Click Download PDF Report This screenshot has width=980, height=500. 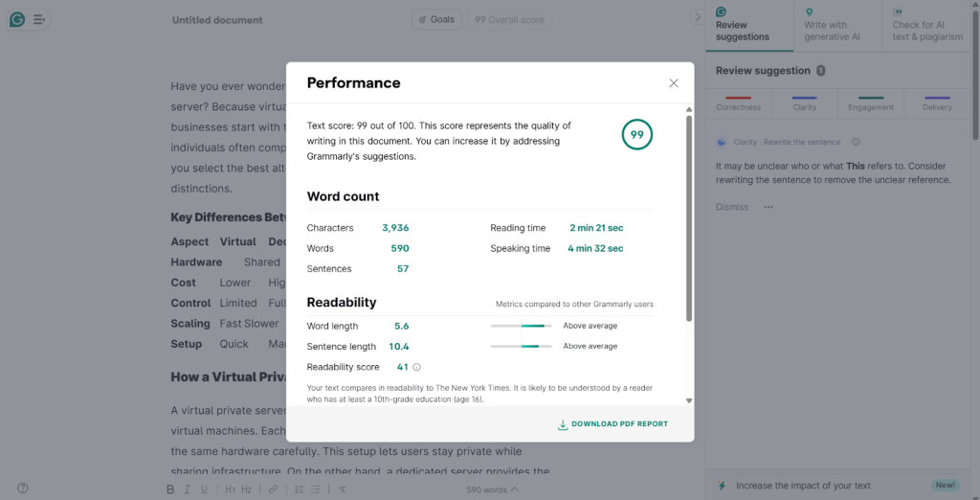[612, 424]
